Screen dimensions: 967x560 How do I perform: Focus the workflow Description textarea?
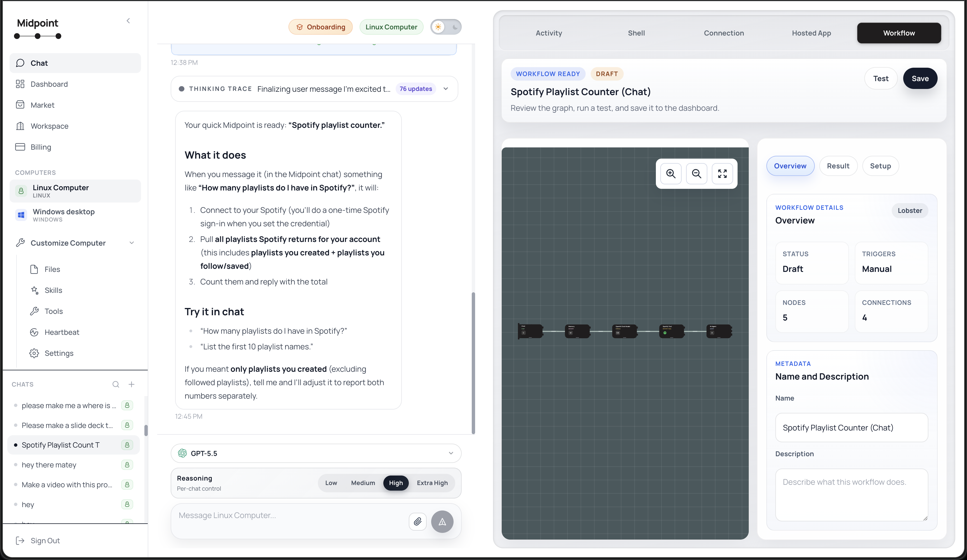(851, 495)
